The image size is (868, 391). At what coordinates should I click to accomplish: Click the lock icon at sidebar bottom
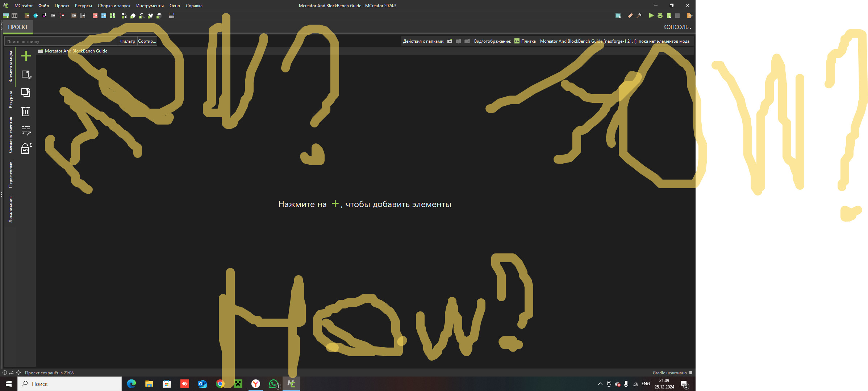[25, 148]
